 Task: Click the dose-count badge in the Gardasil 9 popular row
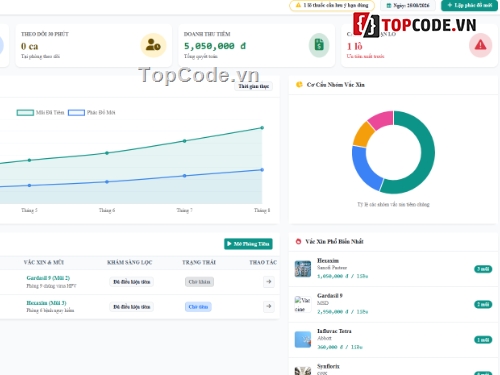pos(483,304)
